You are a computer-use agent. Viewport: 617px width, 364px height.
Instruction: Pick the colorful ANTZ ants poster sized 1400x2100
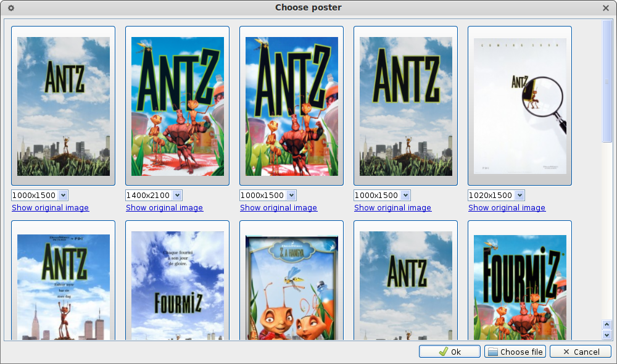[178, 106]
